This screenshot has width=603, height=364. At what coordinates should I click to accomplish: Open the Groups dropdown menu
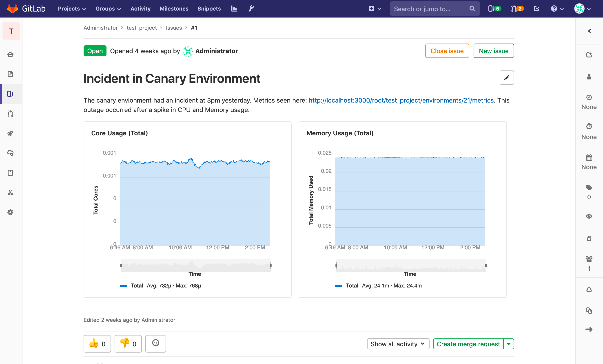[108, 9]
